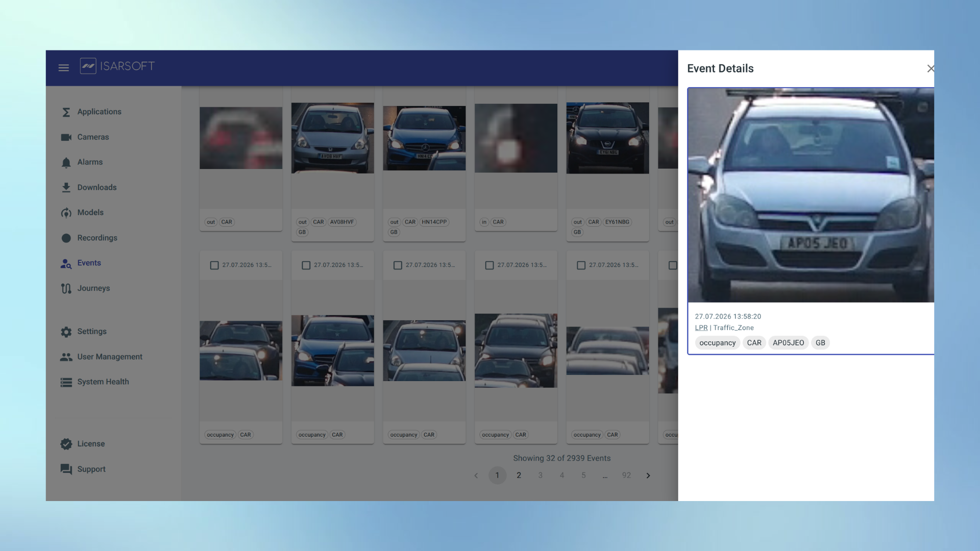Viewport: 980px width, 551px height.
Task: Go to events page 4
Action: 562,475
